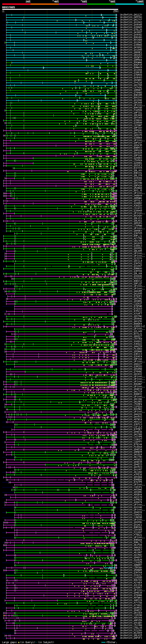This screenshot has width=146, height=644.
Task: Open hit UniRef100_B9GU80
Action: [x=131, y=37]
